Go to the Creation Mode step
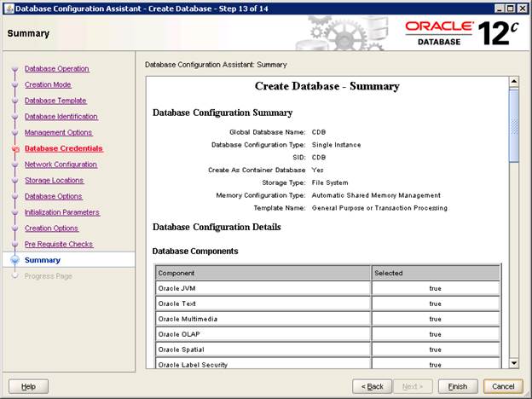This screenshot has width=532, height=399. coord(48,84)
